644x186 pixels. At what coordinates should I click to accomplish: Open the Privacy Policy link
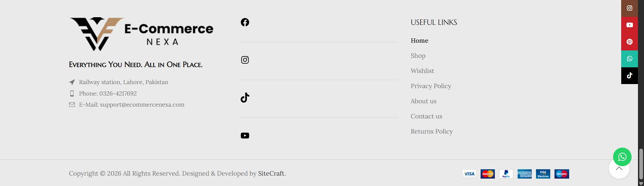[x=431, y=86]
